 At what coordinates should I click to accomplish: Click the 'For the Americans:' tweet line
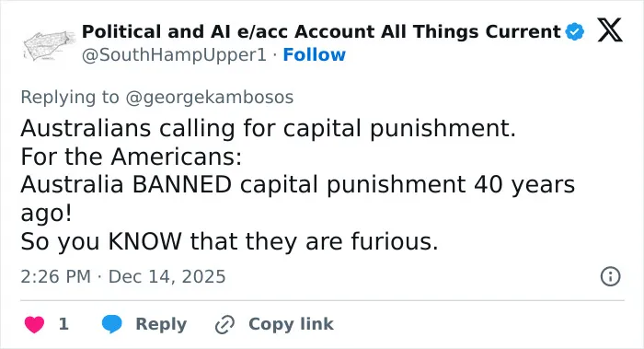[x=132, y=157]
